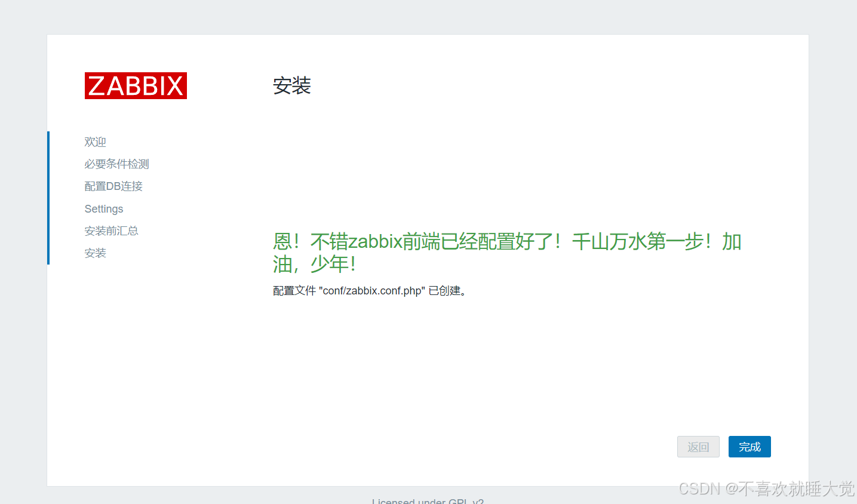Select the 安装 step in the sidebar
The height and width of the screenshot is (504, 857).
click(x=95, y=253)
